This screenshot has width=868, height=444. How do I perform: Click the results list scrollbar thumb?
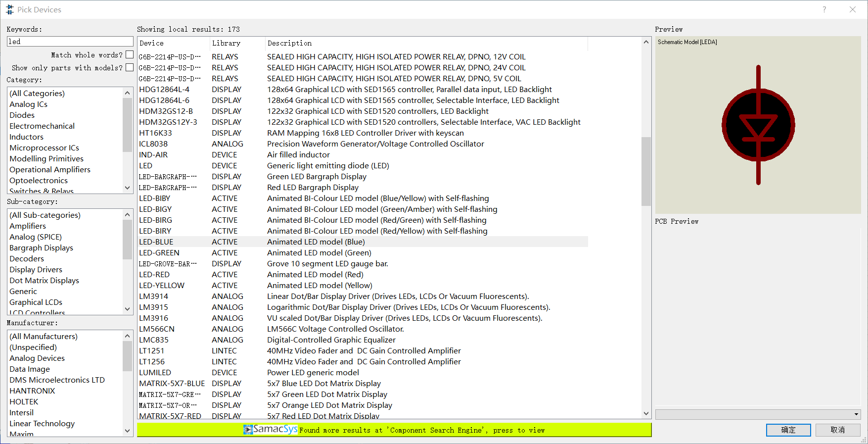(x=646, y=171)
